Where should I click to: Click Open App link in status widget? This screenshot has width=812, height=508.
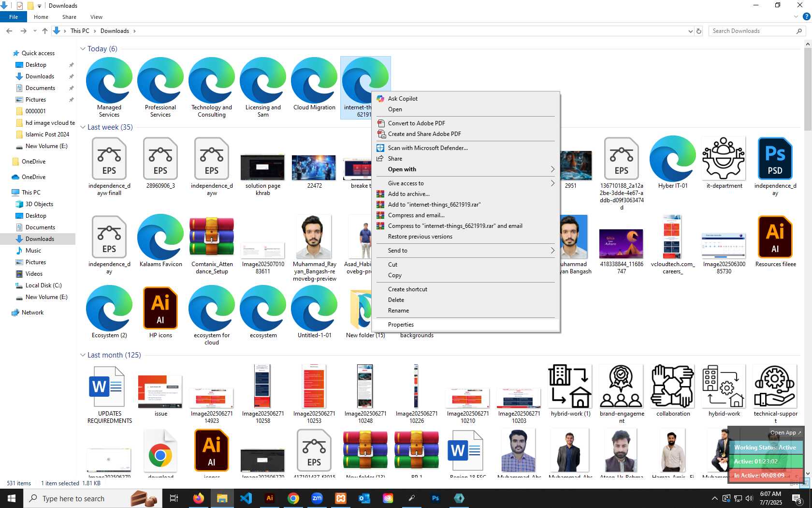tap(785, 433)
